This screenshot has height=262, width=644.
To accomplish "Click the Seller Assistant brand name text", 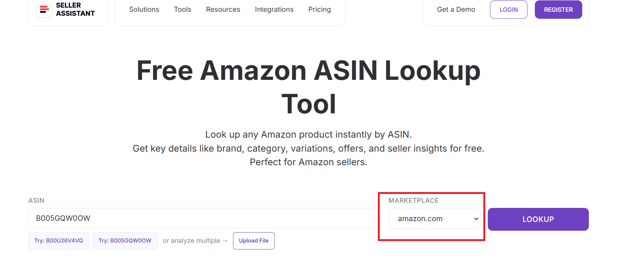I will (75, 10).
